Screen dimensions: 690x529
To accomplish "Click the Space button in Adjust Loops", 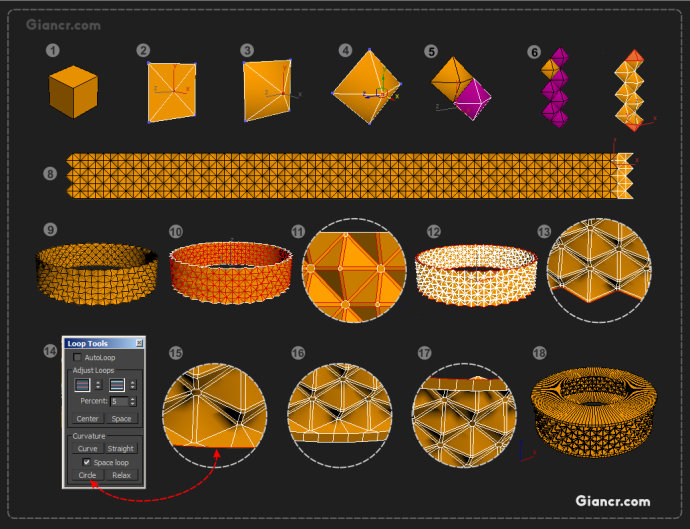I will [121, 419].
